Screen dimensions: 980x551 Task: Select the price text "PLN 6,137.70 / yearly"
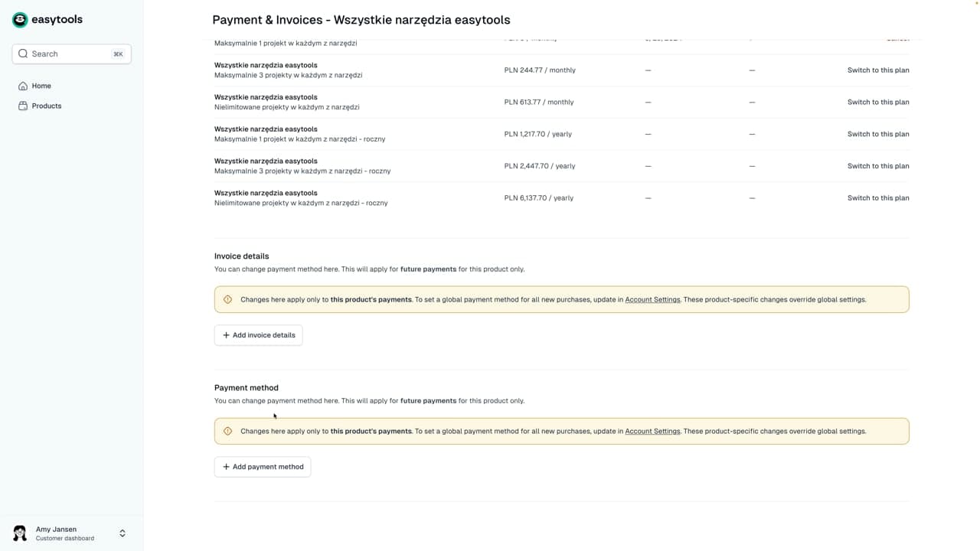[539, 198]
